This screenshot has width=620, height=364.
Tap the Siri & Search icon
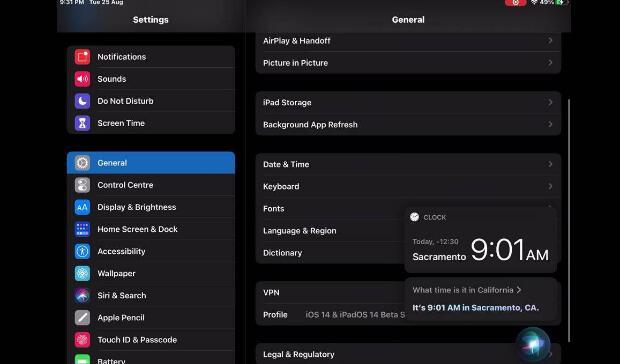pos(82,296)
